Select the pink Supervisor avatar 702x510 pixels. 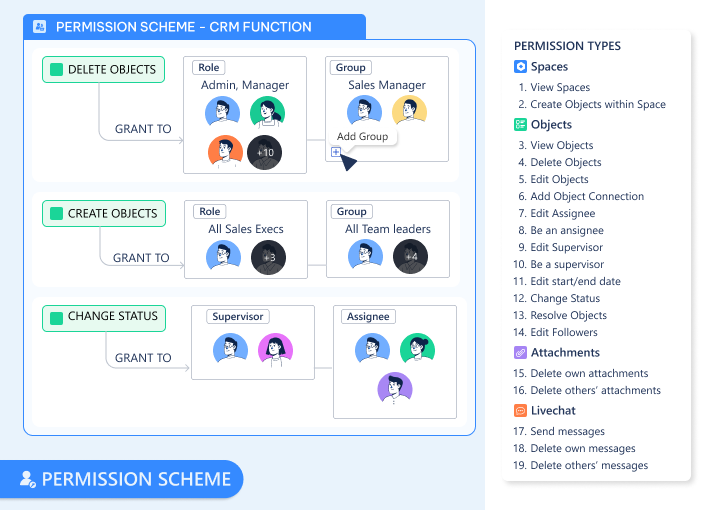(x=274, y=349)
